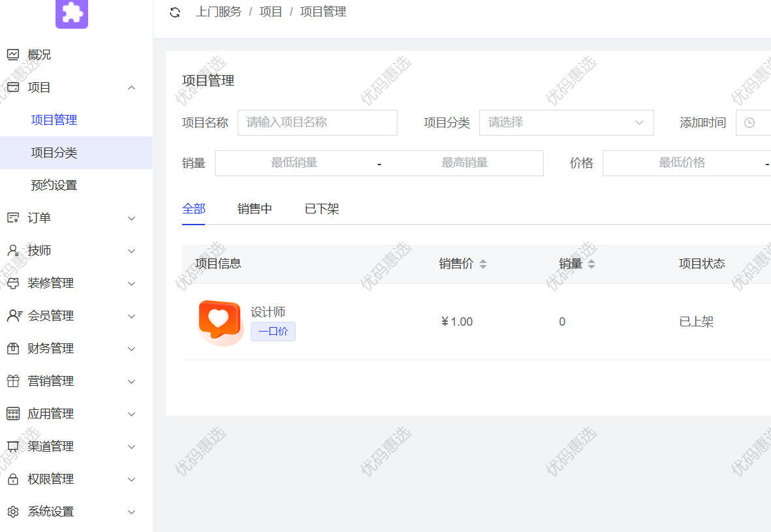Open 预约设置 in the sidebar
The image size is (771, 532).
54,185
